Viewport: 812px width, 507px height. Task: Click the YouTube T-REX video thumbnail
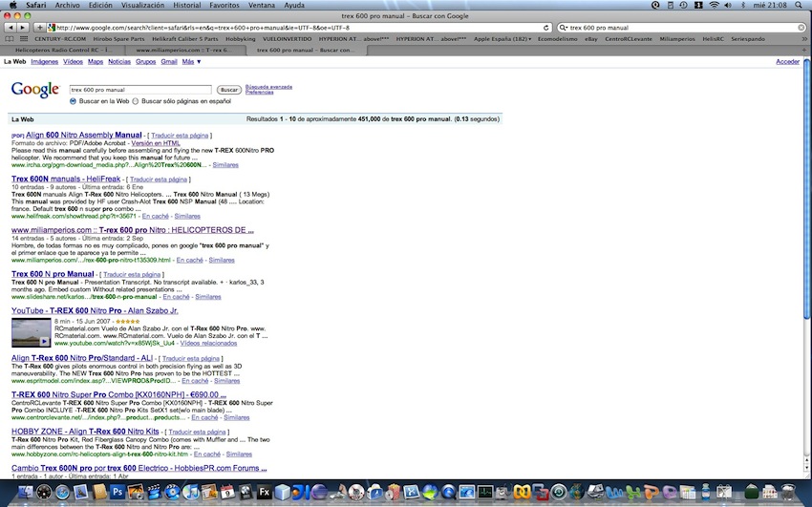31,333
